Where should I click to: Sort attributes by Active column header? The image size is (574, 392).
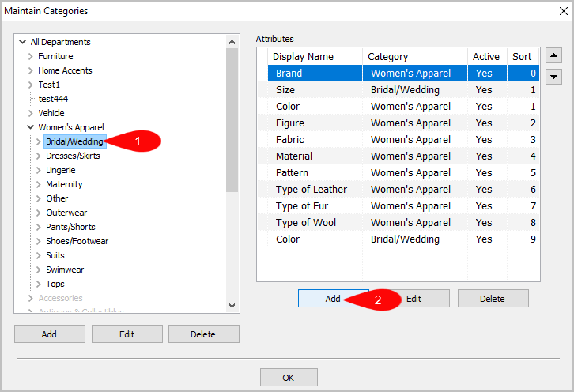point(487,57)
